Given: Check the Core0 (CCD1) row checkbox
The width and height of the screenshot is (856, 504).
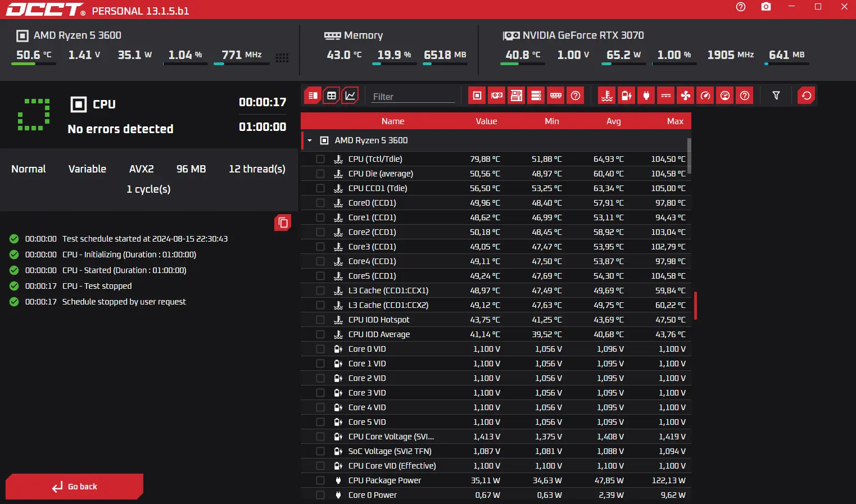Looking at the screenshot, I should point(320,203).
